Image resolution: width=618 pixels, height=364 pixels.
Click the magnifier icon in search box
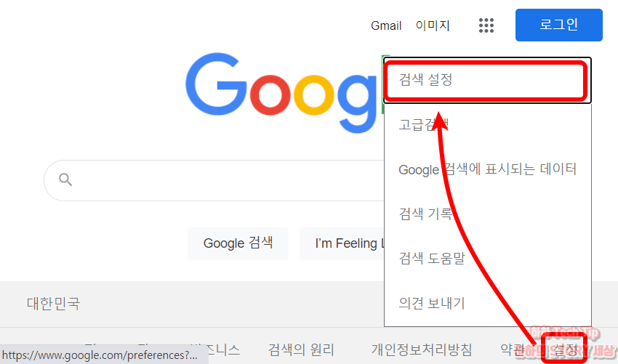65,179
